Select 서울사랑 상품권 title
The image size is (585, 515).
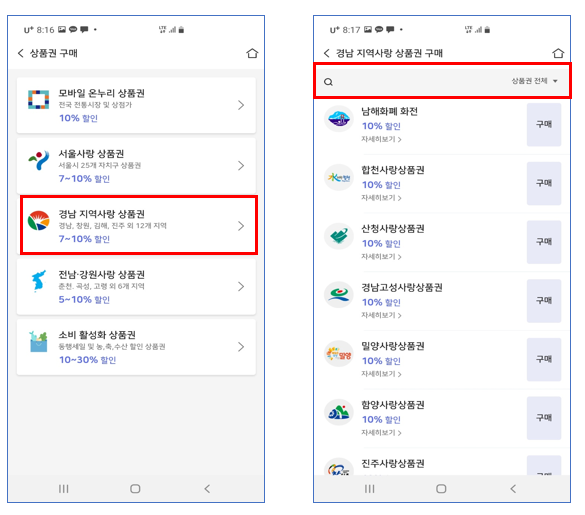pos(91,153)
